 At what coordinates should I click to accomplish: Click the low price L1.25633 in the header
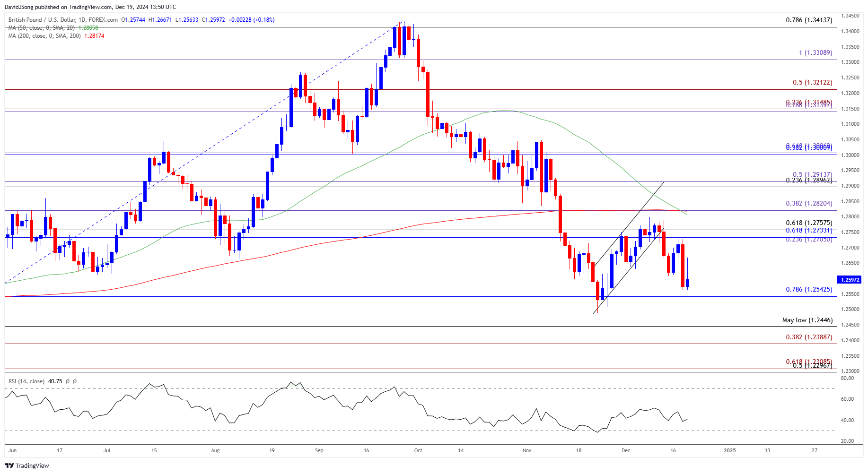tap(187, 20)
